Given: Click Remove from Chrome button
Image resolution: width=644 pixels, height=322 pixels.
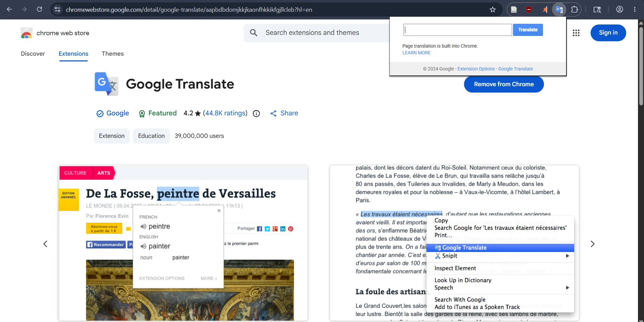Looking at the screenshot, I should [x=504, y=84].
